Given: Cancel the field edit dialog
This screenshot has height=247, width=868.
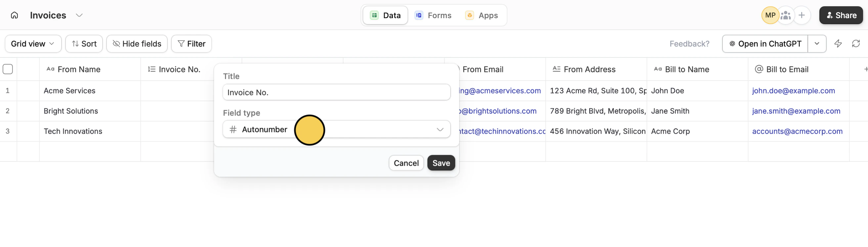Looking at the screenshot, I should pos(406,163).
